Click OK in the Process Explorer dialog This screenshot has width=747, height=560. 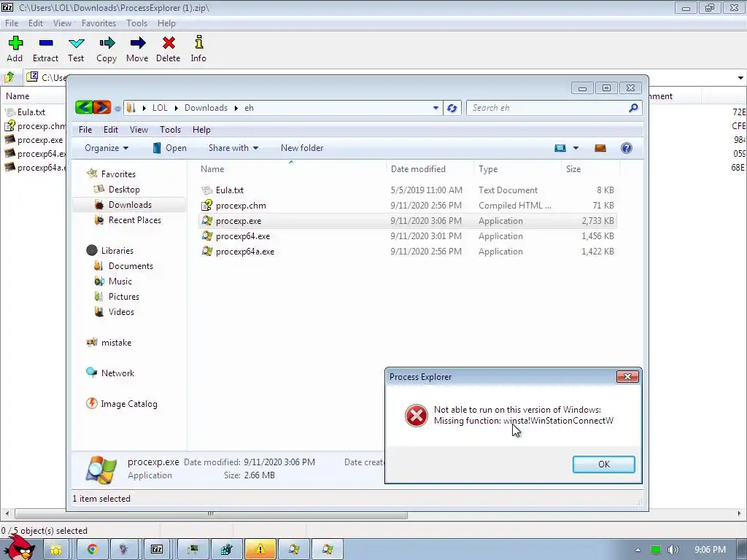[603, 464]
